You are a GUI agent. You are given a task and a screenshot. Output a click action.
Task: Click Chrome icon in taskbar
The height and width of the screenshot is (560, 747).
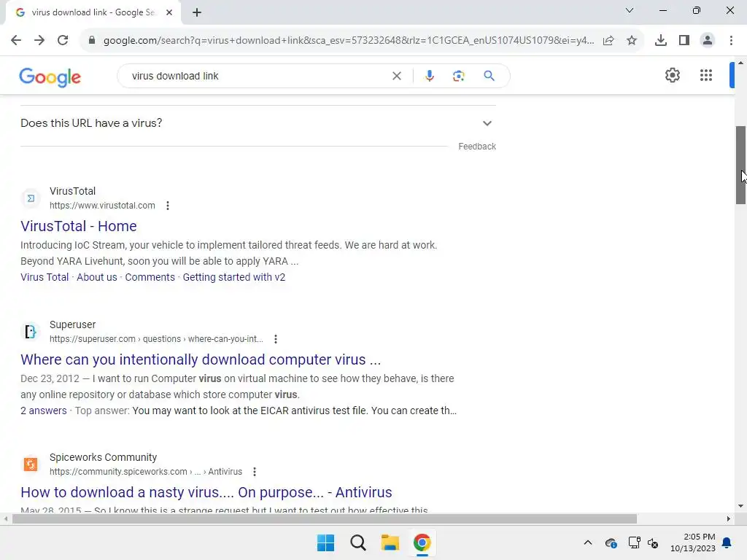(422, 542)
